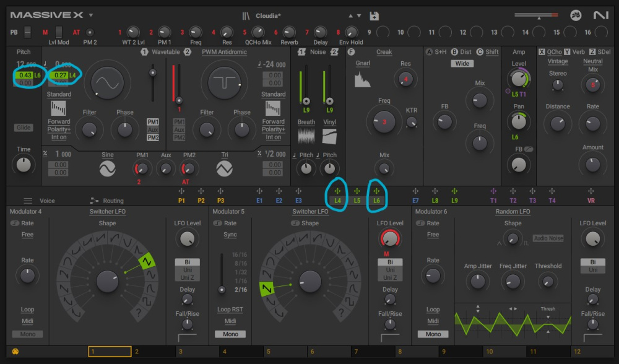Click the Tri modulation oscillator icon
619x364 pixels.
pos(224,169)
